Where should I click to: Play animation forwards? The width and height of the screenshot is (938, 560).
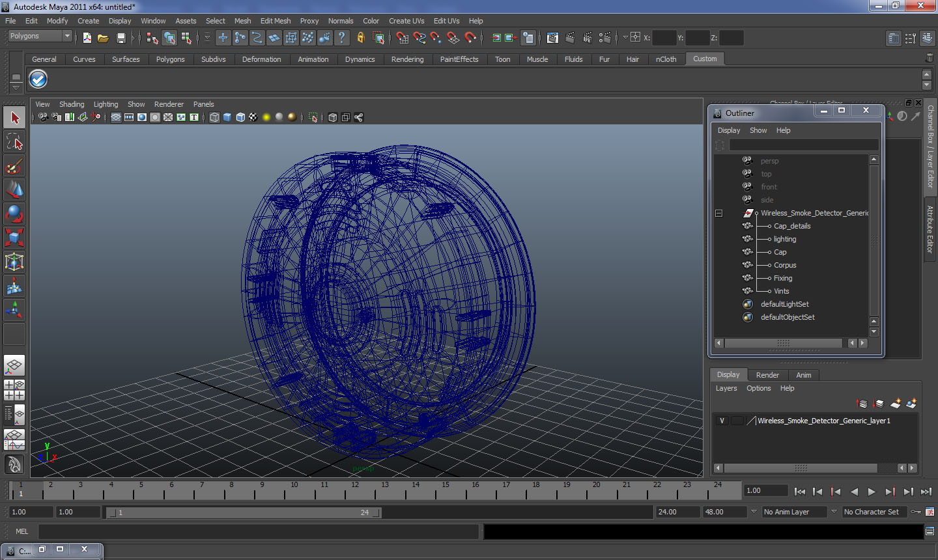click(872, 492)
